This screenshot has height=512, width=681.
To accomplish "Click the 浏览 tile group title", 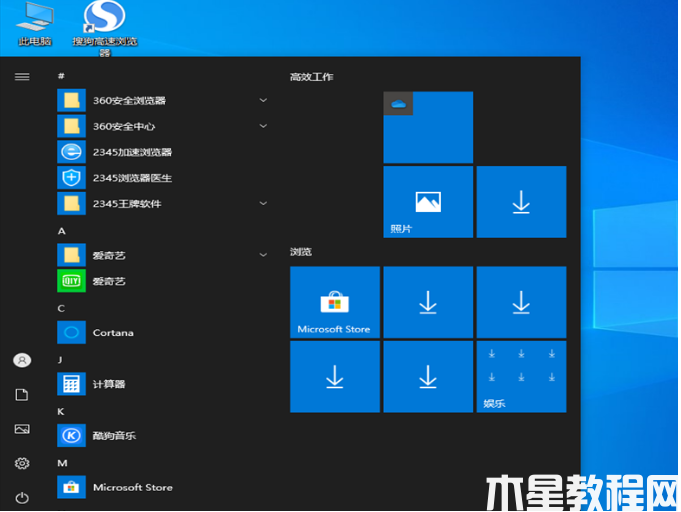I will [301, 252].
